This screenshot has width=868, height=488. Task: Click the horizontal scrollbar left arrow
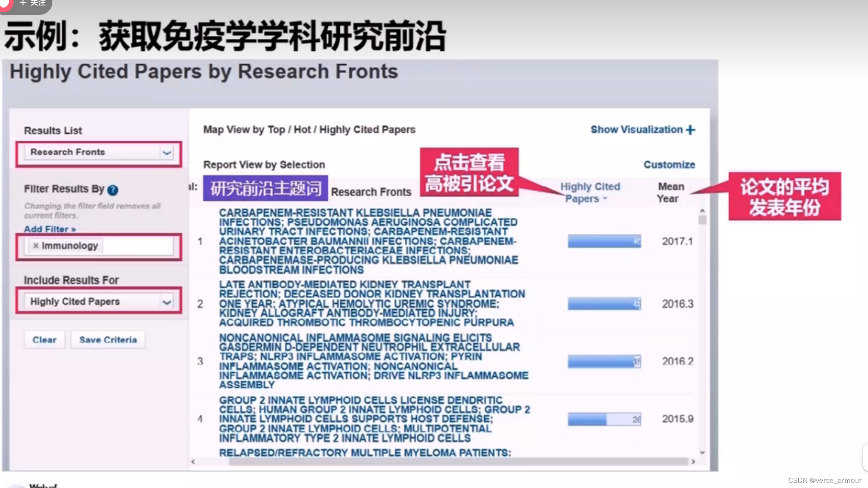pyautogui.click(x=193, y=462)
